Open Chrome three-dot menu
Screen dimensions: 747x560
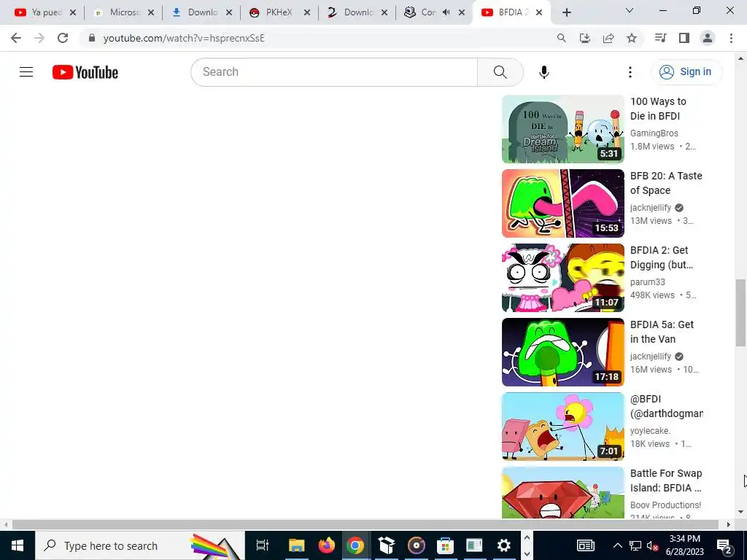click(731, 38)
